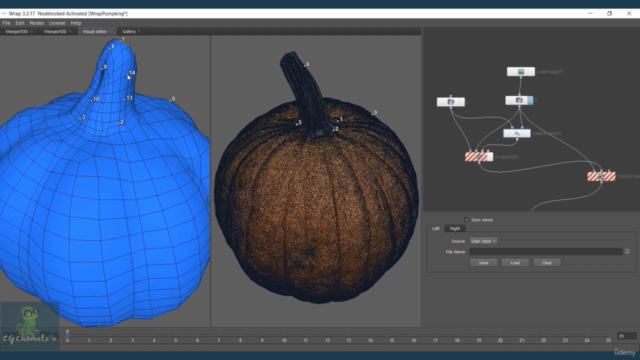Click the Load button
Screen dimensions: 640x360
pyautogui.click(x=515, y=263)
